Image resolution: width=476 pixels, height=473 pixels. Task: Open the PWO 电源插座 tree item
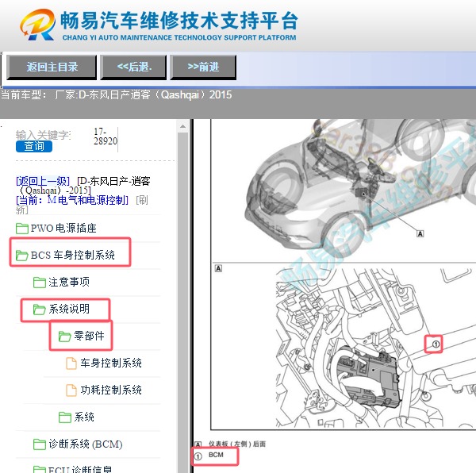tap(63, 229)
